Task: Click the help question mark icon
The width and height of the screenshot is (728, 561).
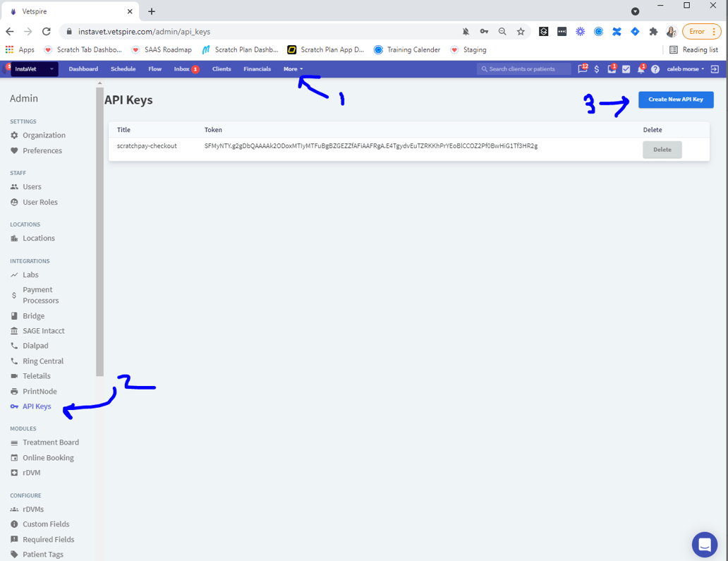Action: [x=655, y=68]
